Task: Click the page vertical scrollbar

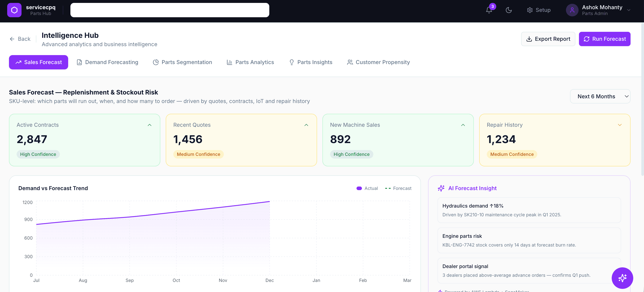Action: point(642,100)
